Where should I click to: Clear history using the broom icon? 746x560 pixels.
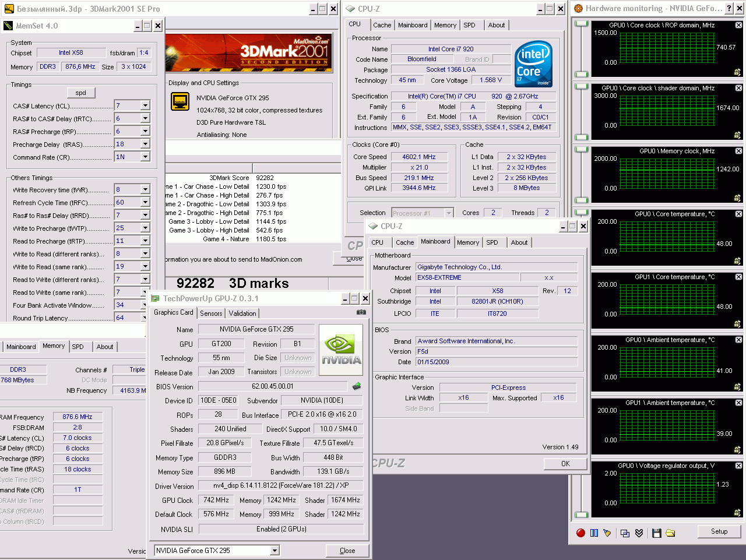(x=607, y=533)
